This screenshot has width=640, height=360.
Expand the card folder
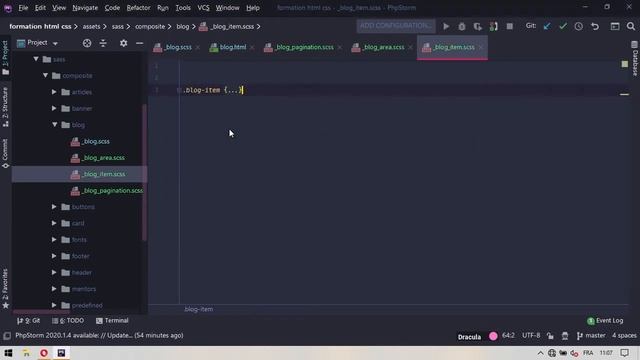[54, 223]
